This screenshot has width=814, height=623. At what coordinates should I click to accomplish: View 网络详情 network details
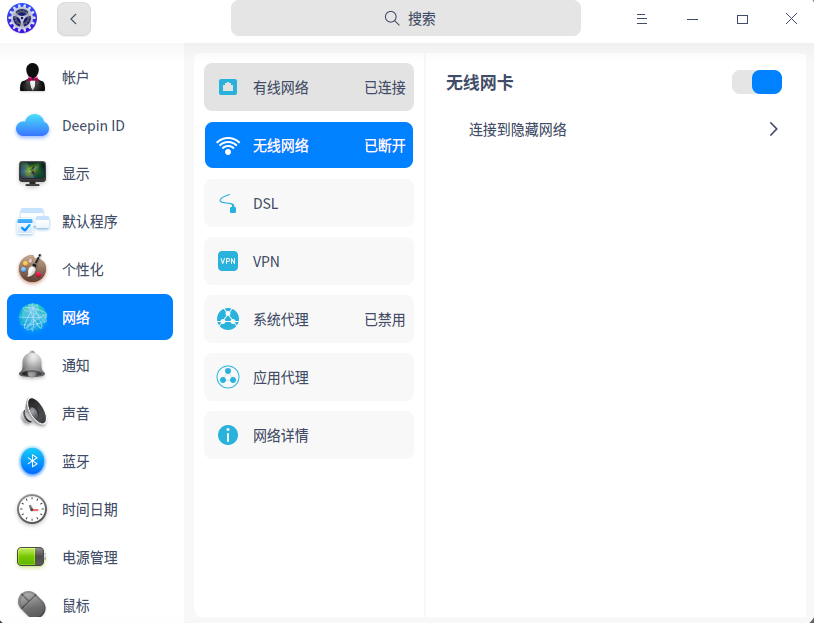[x=308, y=435]
